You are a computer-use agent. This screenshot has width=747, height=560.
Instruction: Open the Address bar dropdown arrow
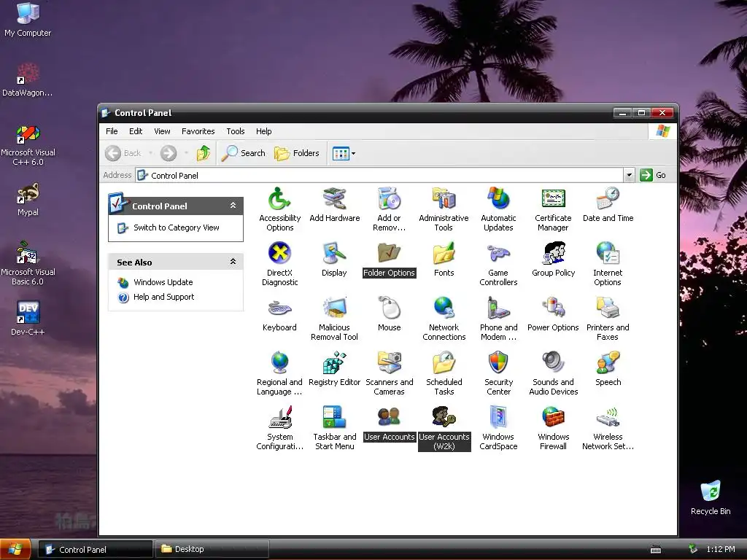coord(629,175)
